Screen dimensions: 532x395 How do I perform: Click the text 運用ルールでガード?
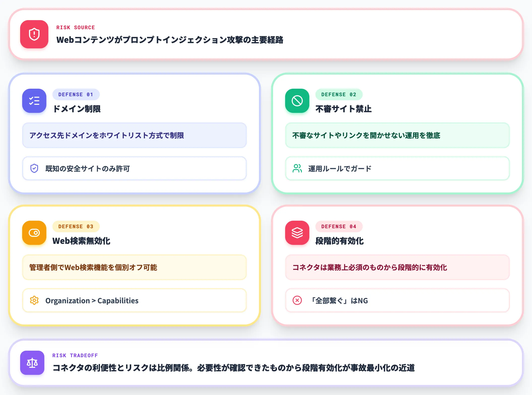click(340, 169)
